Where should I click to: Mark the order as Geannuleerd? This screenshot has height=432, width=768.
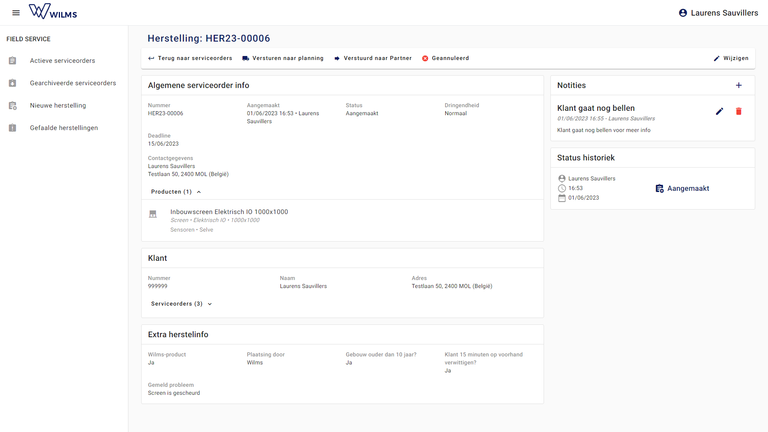(445, 58)
